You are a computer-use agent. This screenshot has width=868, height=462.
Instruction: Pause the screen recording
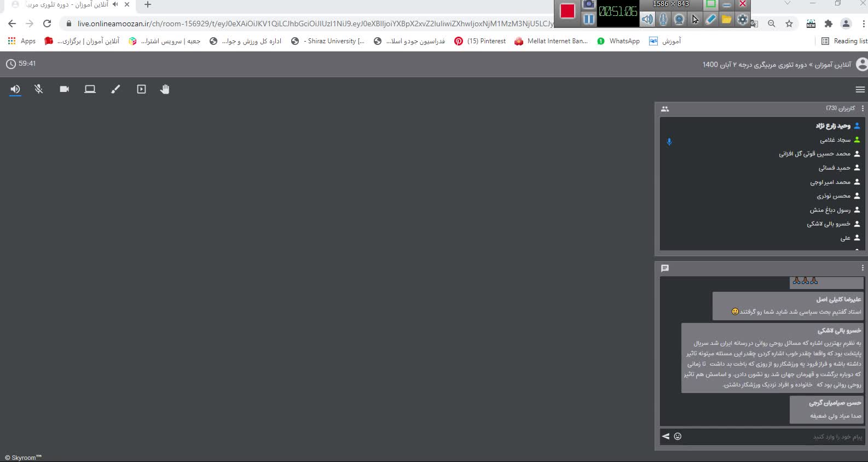[x=588, y=20]
